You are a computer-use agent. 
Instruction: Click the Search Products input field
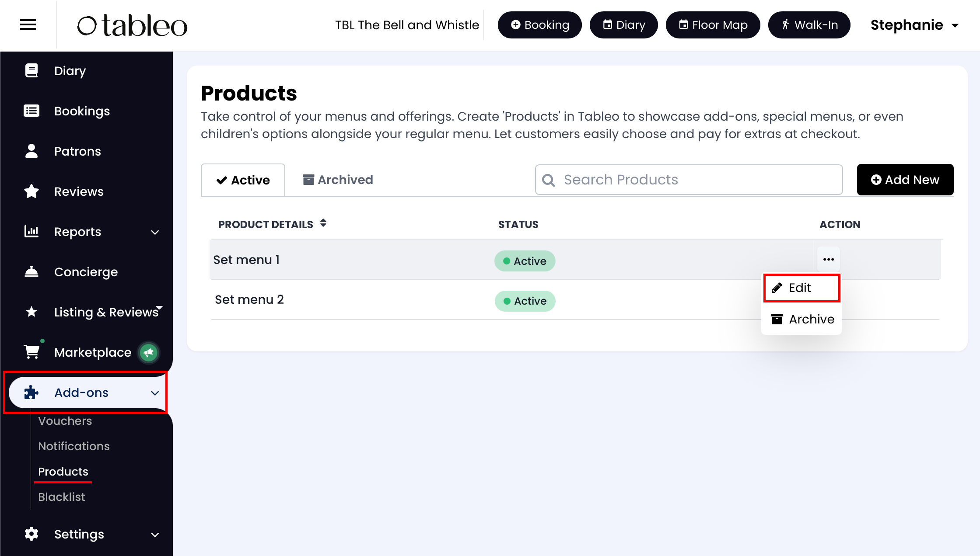click(x=696, y=180)
